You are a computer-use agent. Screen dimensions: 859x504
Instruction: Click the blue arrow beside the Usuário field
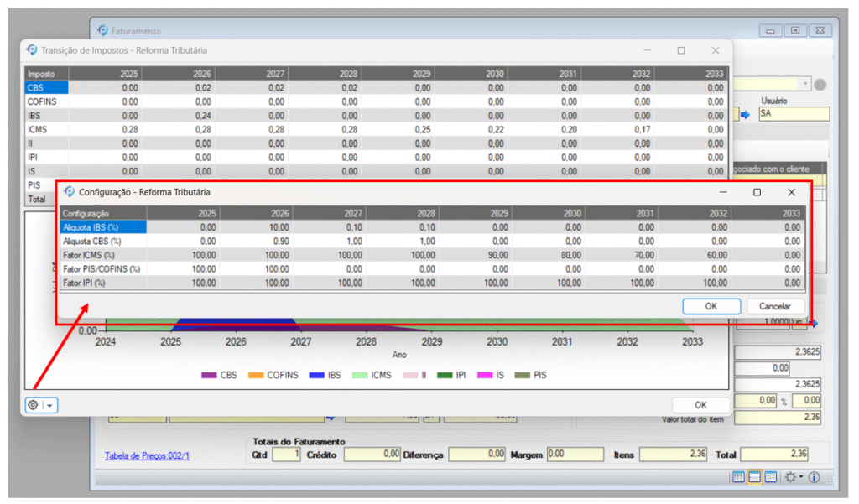[x=744, y=114]
